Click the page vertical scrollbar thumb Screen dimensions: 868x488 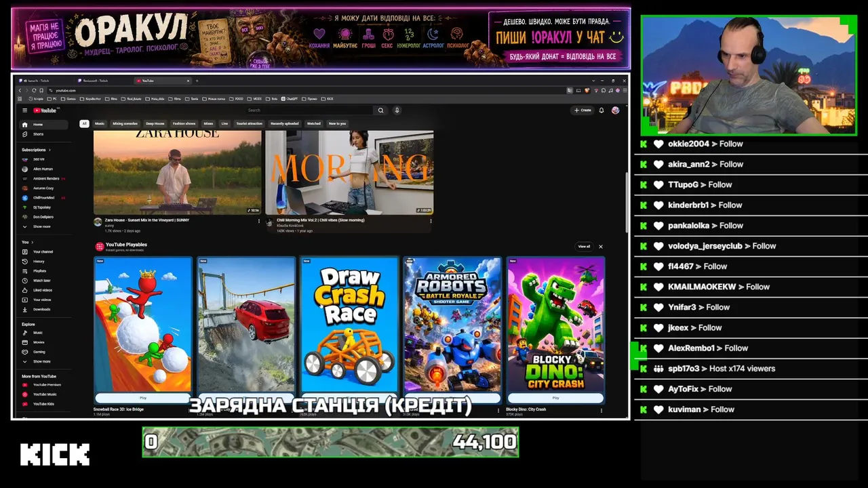625,202
